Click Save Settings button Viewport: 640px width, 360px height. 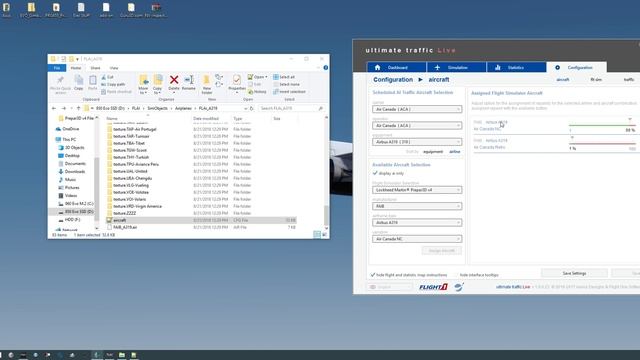[x=574, y=273]
